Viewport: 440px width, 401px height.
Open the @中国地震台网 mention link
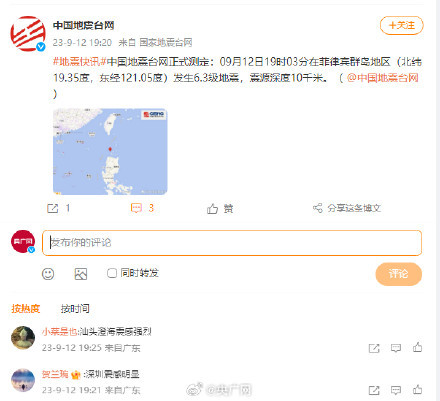383,78
